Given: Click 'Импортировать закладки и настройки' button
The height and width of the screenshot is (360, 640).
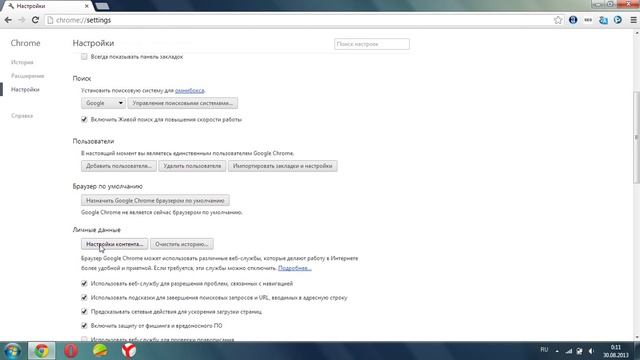Looking at the screenshot, I should (283, 166).
